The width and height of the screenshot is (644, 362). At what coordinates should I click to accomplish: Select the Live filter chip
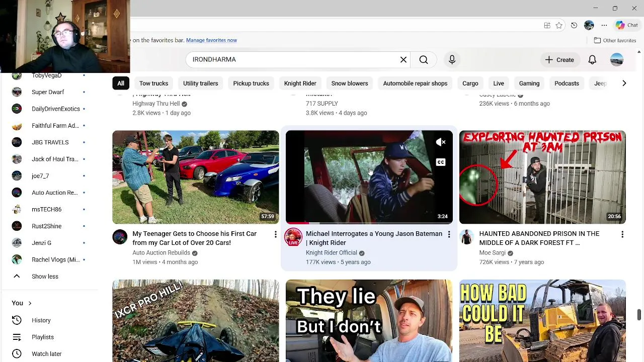(499, 83)
